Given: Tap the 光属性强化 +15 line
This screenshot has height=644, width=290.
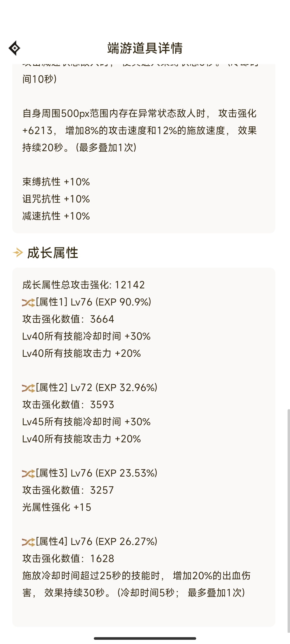Looking at the screenshot, I should click(x=57, y=507).
